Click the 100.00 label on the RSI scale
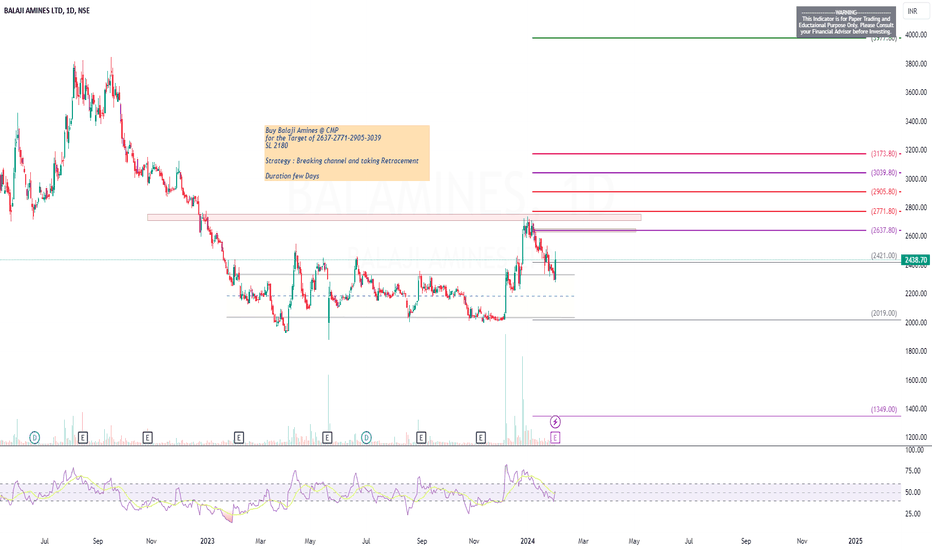The width and height of the screenshot is (932, 550). tap(914, 450)
